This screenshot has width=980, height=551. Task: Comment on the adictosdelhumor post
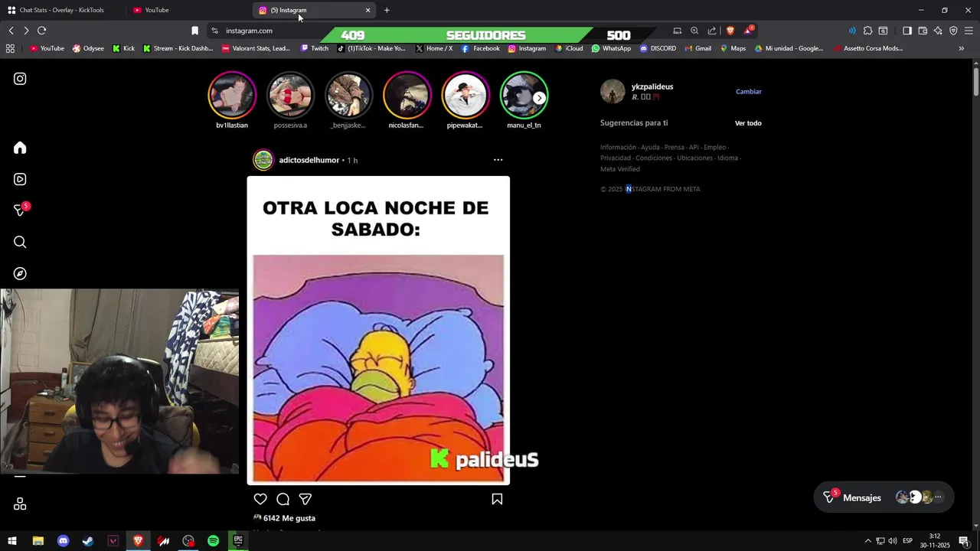point(283,499)
